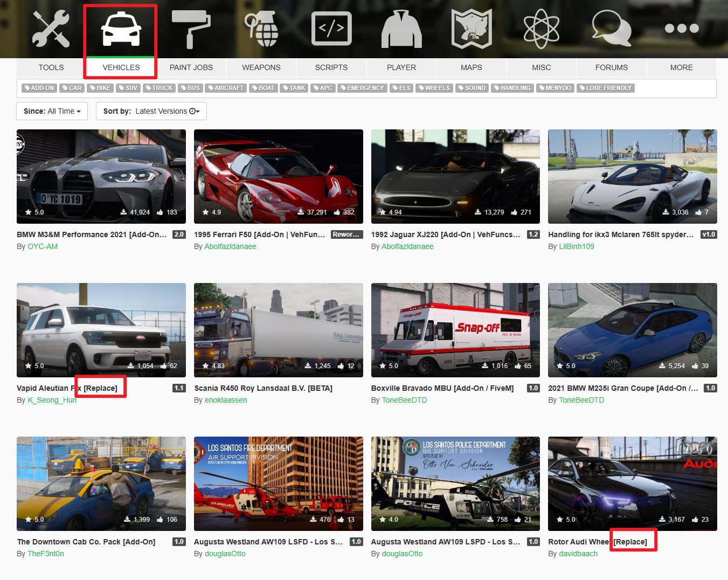Switch to the MAPS tab
Image resolution: width=728 pixels, height=580 pixels.
[472, 67]
